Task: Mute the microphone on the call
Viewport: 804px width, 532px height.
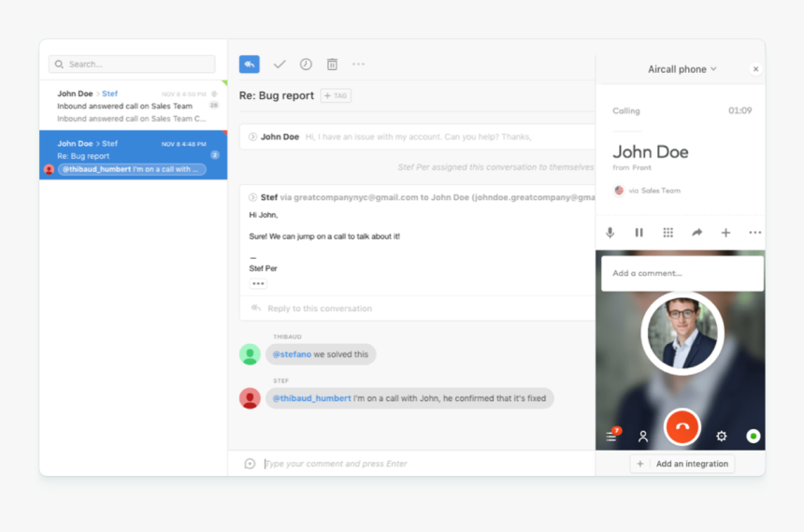Action: click(x=610, y=233)
